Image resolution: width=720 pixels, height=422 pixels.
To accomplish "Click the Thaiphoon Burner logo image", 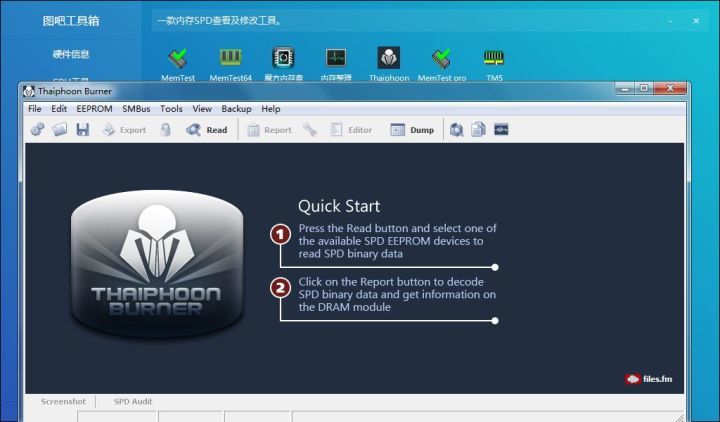I will (157, 264).
